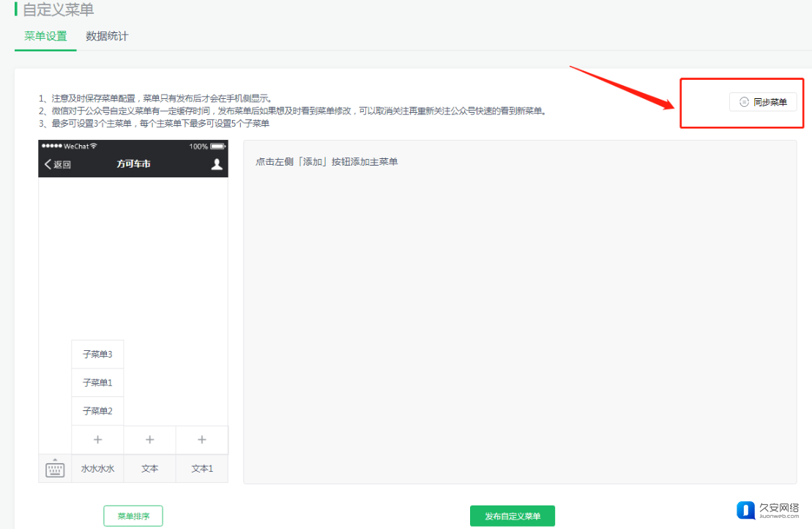812x529 pixels.
Task: Click the 同步菜单 button
Action: point(763,102)
